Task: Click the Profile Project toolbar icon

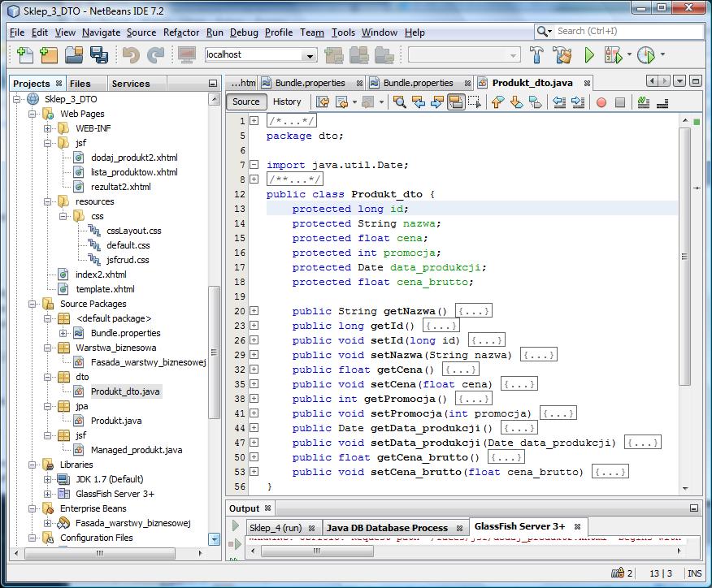Action: 645,55
